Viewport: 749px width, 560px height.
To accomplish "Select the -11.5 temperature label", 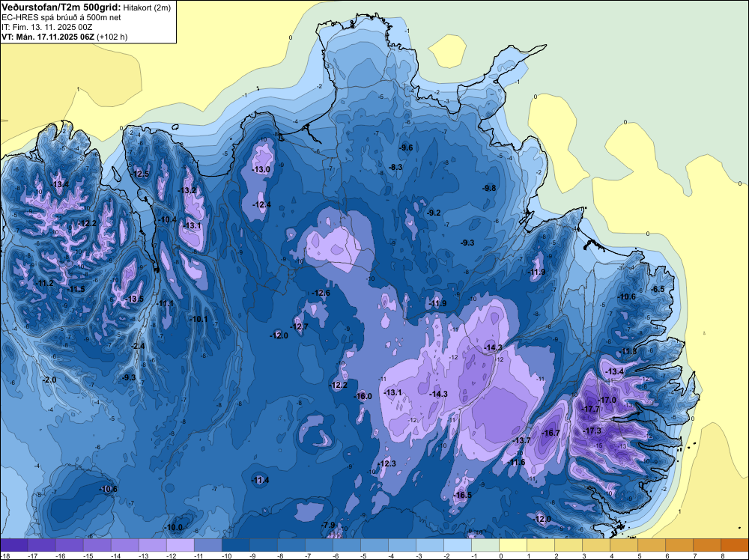I will tap(76, 289).
